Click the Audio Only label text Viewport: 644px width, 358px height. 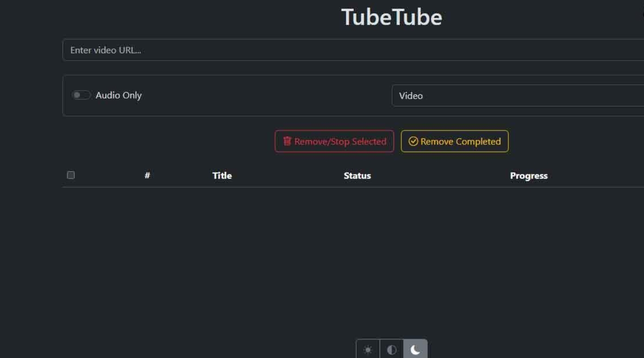click(119, 95)
